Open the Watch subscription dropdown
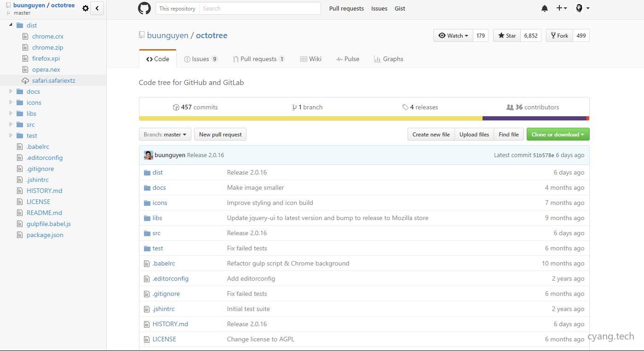644x351 pixels. 453,36
